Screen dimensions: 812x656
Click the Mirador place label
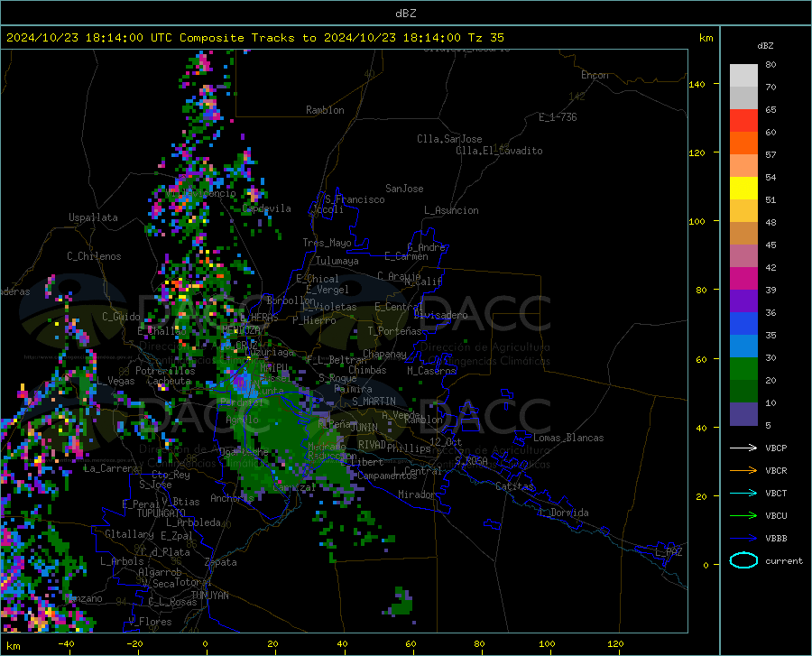pyautogui.click(x=417, y=494)
